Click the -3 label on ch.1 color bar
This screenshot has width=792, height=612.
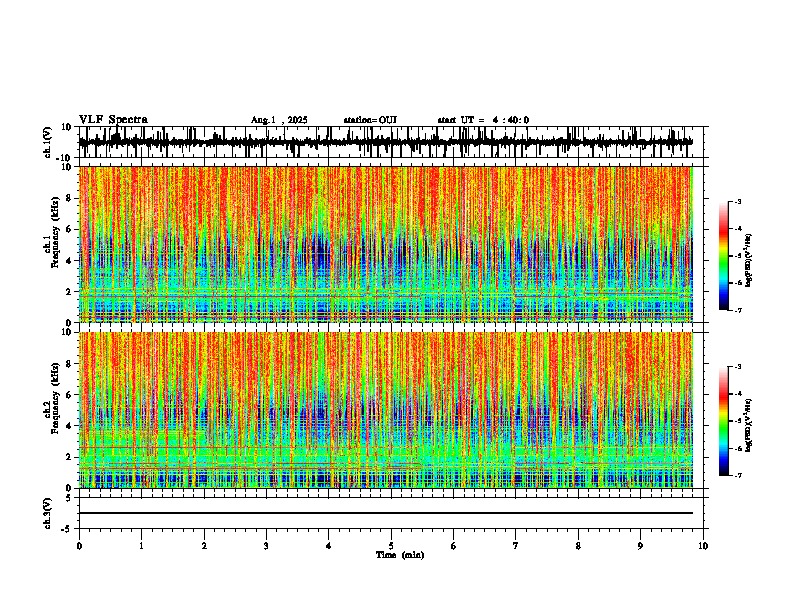tap(738, 201)
